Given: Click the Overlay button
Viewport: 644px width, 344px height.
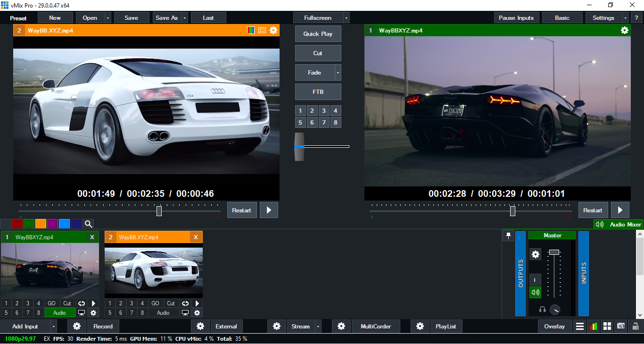Looking at the screenshot, I should coord(554,326).
